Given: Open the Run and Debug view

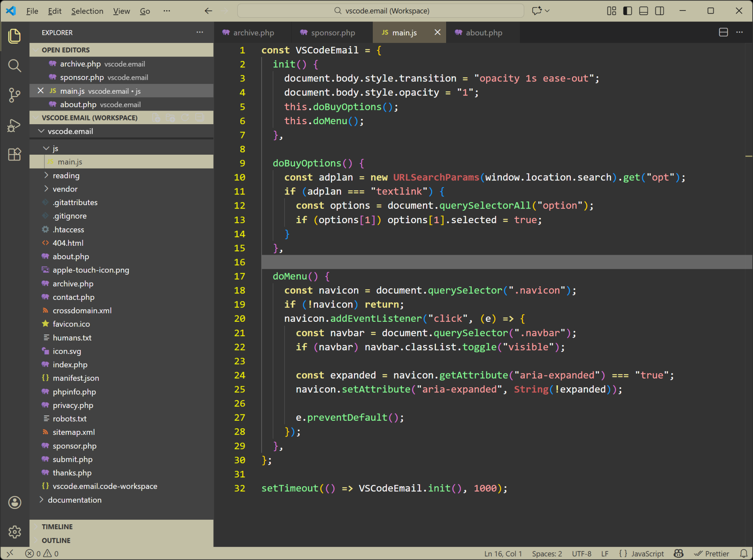Looking at the screenshot, I should pos(14,125).
